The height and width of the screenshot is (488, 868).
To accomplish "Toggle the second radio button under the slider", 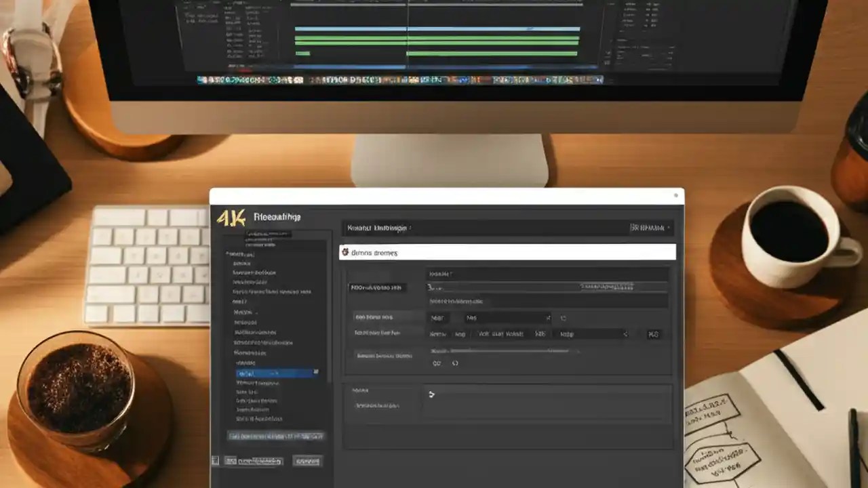I will click(456, 363).
